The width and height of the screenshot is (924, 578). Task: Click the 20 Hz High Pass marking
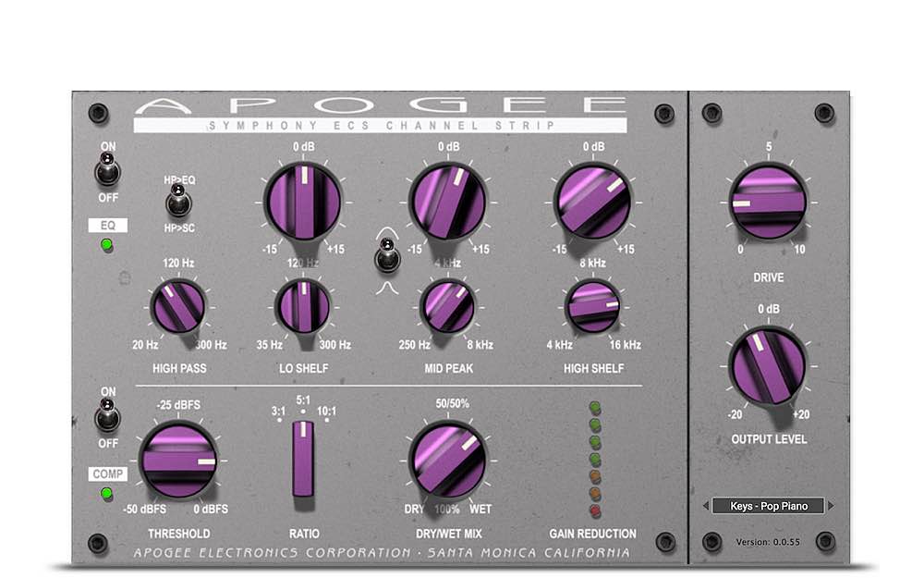145,345
